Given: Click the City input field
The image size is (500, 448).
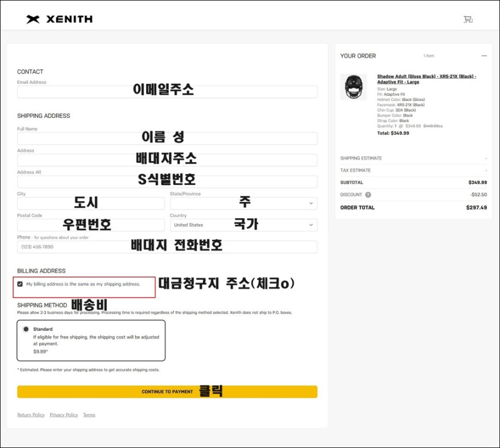Looking at the screenshot, I should (x=91, y=203).
